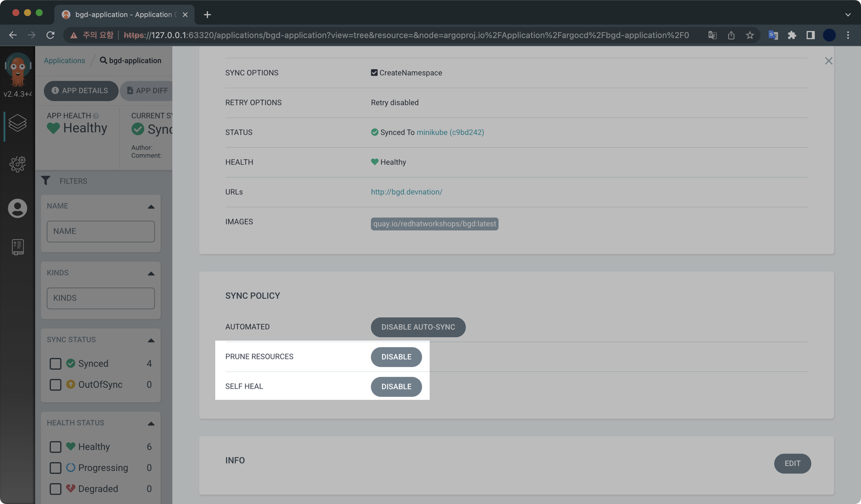Viewport: 861px width, 504px height.
Task: Click the DISABLE AUTO-SYNC button
Action: [x=418, y=327]
